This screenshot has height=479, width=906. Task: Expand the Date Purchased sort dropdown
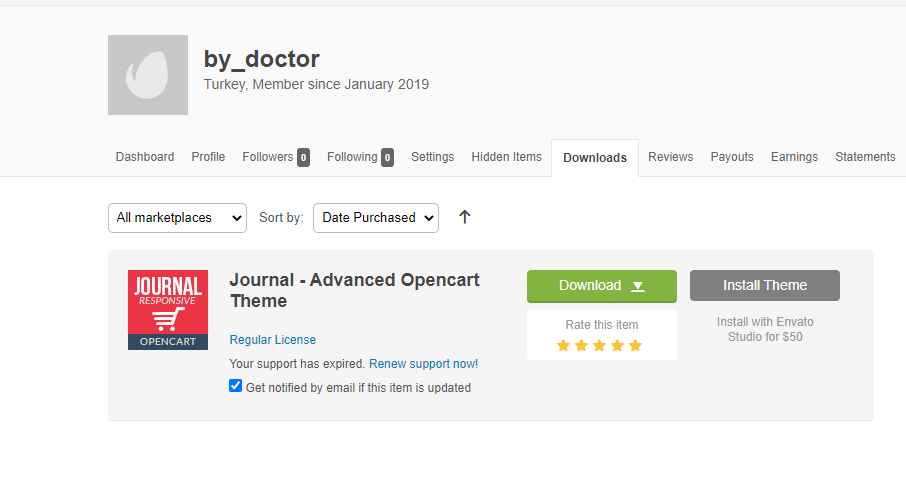click(376, 218)
